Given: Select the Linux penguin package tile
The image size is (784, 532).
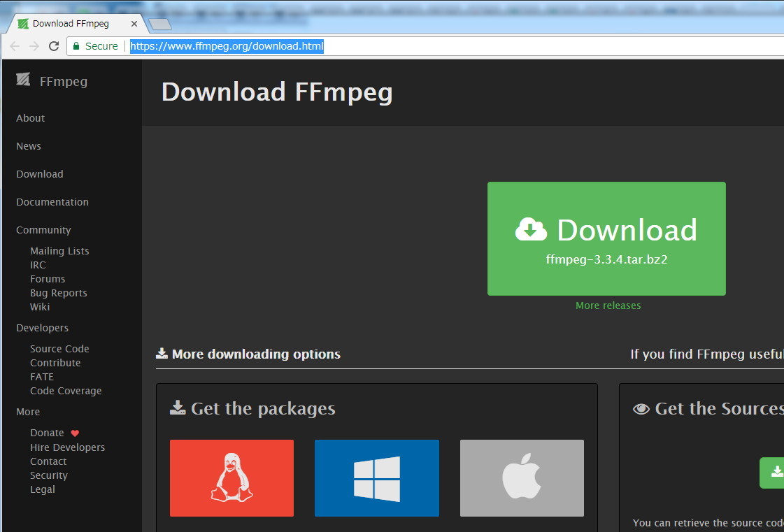Looking at the screenshot, I should [x=231, y=478].
